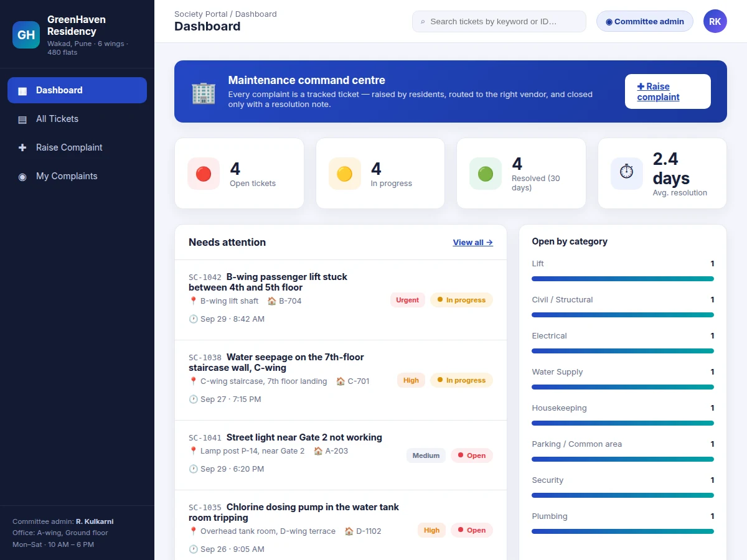
Task: Open ticket SC-1035 Chlorine dosing pump tripping
Action: pyautogui.click(x=341, y=525)
